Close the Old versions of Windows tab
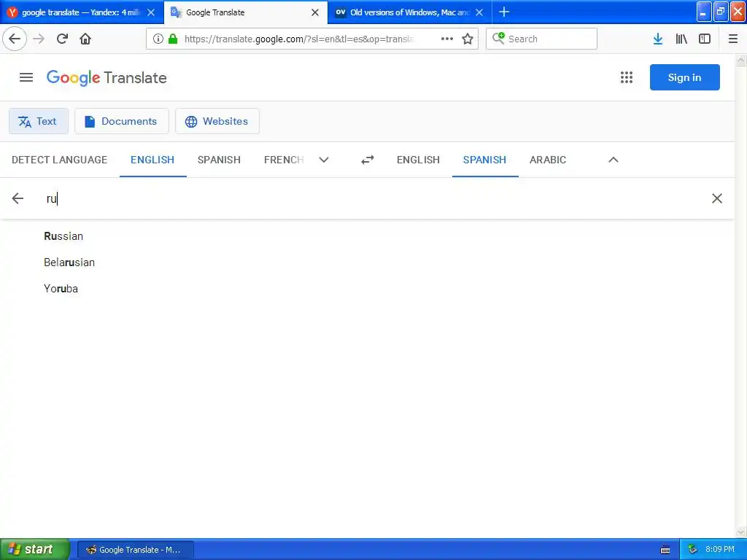 click(x=479, y=12)
